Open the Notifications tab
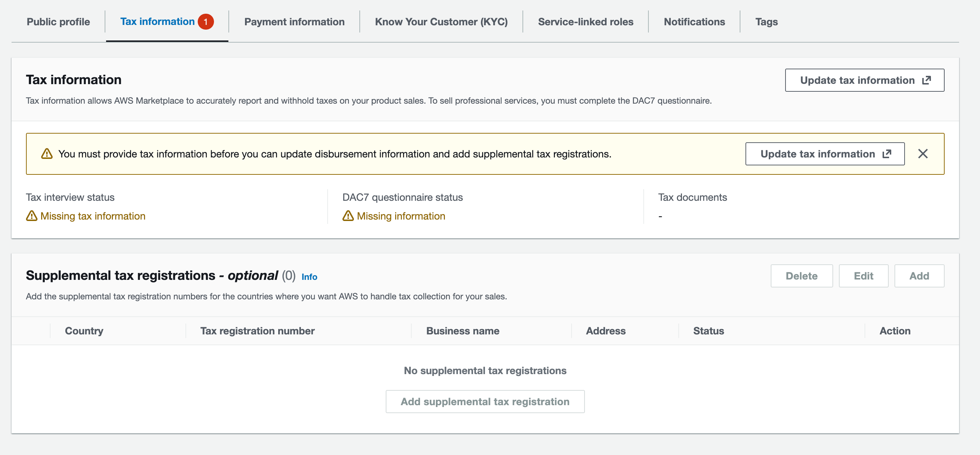Viewport: 980px width, 455px height. (x=694, y=22)
